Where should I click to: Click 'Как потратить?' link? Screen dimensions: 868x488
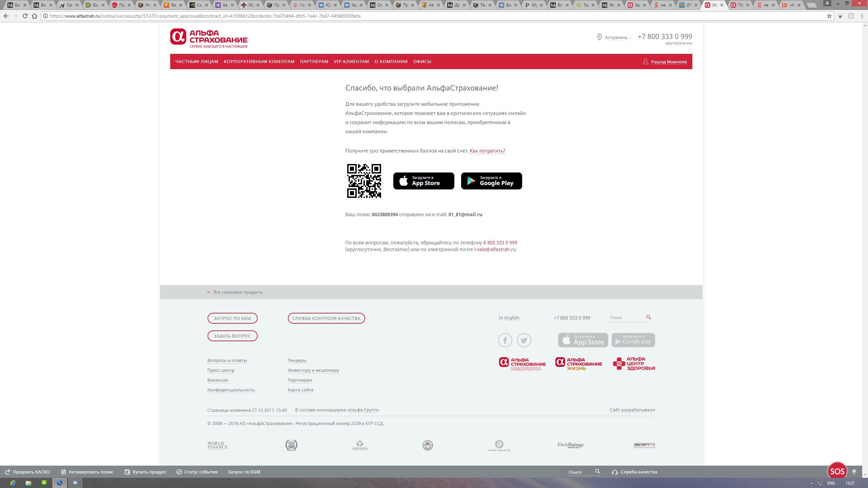[x=488, y=150]
